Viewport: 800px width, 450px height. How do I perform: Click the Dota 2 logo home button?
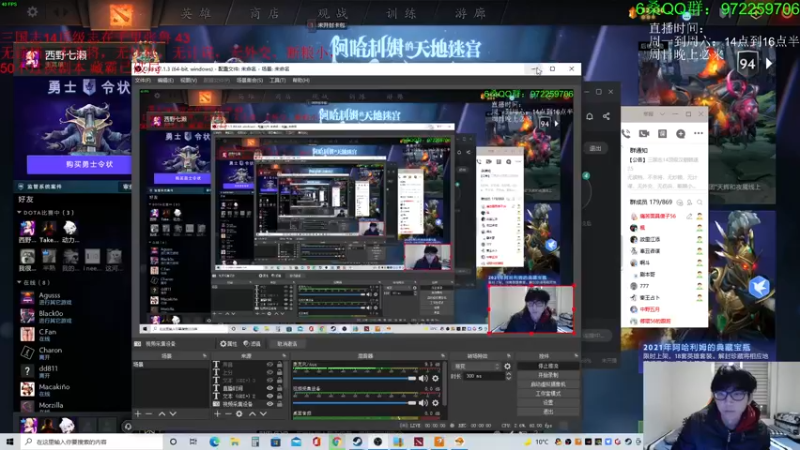121,14
